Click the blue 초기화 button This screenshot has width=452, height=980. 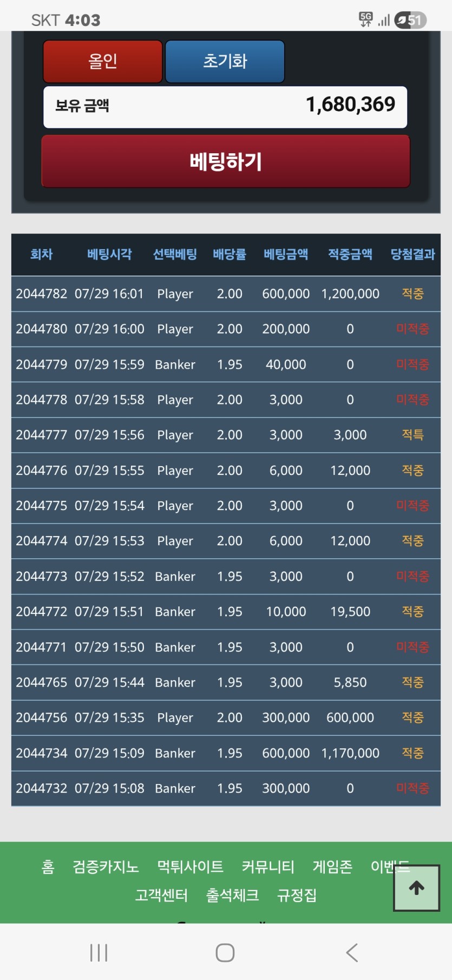225,61
